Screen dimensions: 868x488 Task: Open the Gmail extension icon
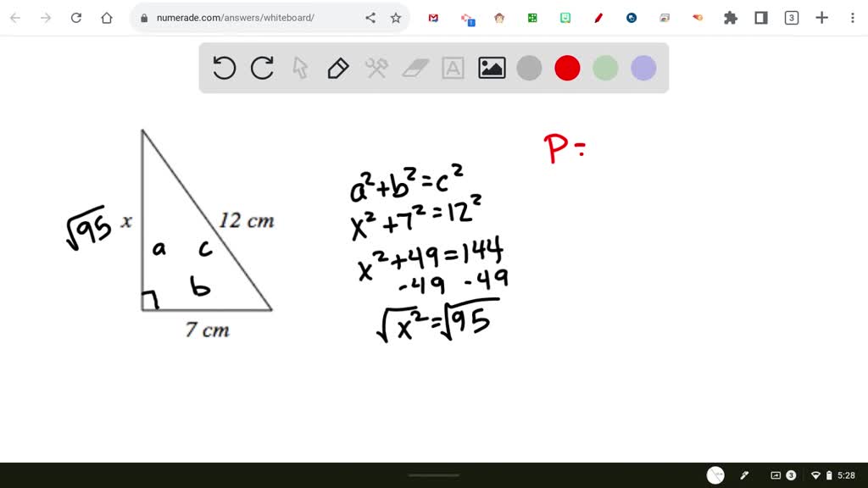(434, 17)
